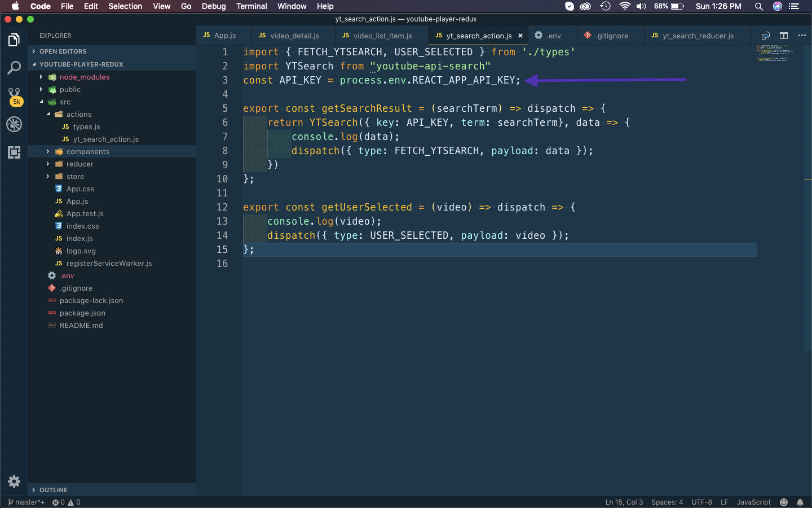Open the Extensions view in activity bar

pos(14,152)
